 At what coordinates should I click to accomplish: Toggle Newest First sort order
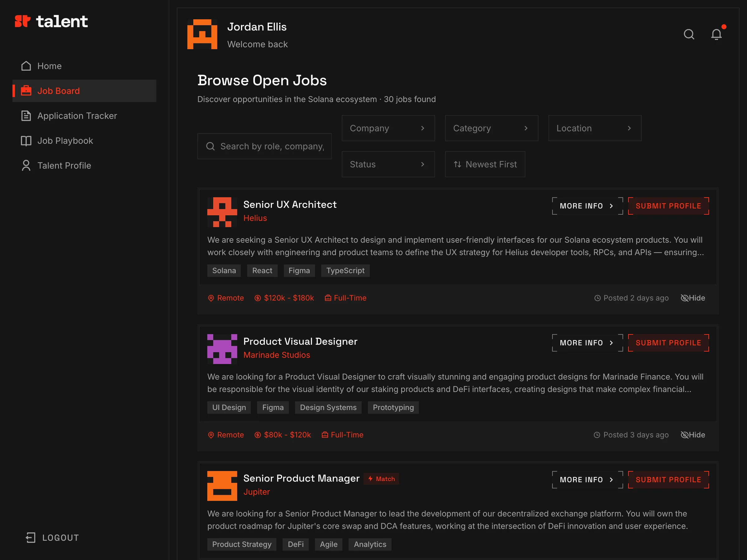[485, 164]
